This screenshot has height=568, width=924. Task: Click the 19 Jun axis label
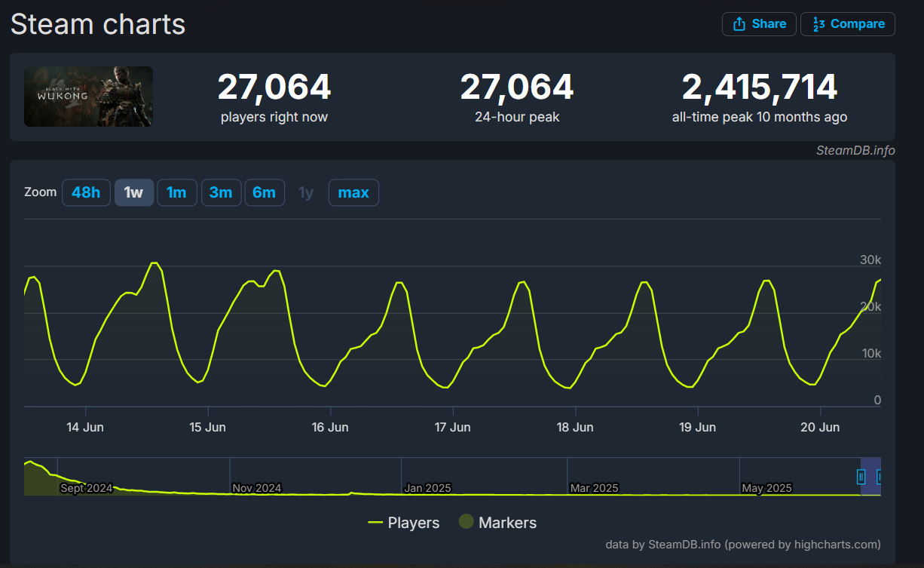697,427
